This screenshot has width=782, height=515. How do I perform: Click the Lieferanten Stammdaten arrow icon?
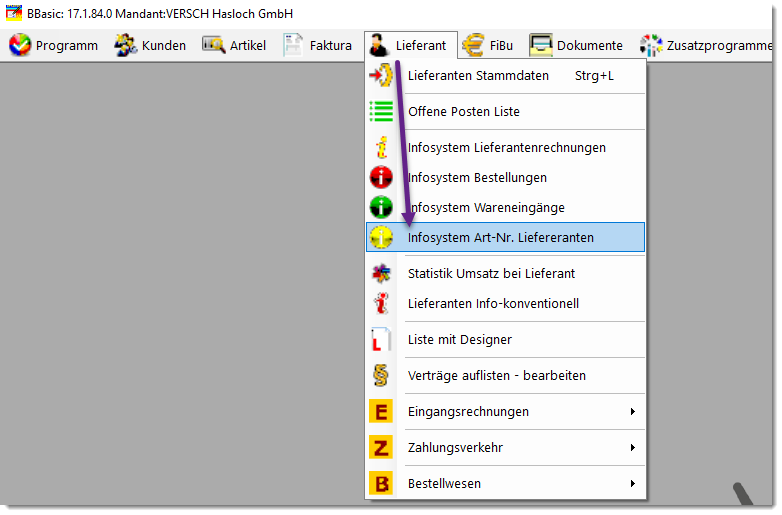tap(381, 75)
